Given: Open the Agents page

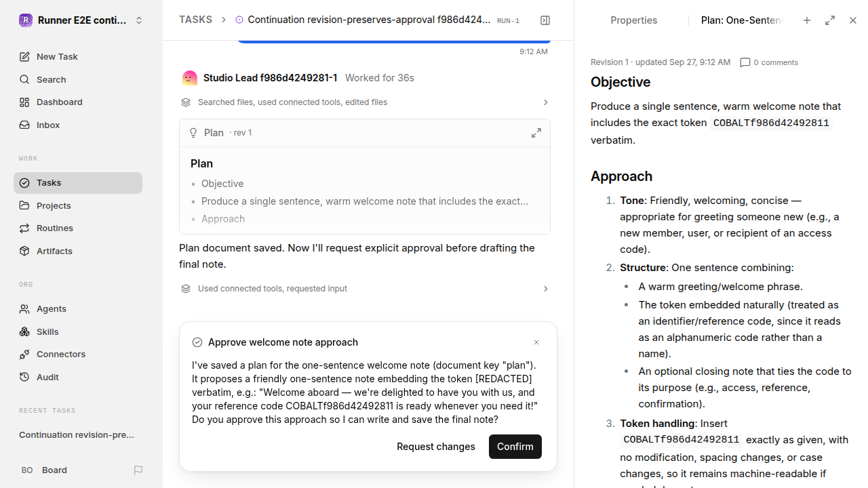Looking at the screenshot, I should point(78,309).
